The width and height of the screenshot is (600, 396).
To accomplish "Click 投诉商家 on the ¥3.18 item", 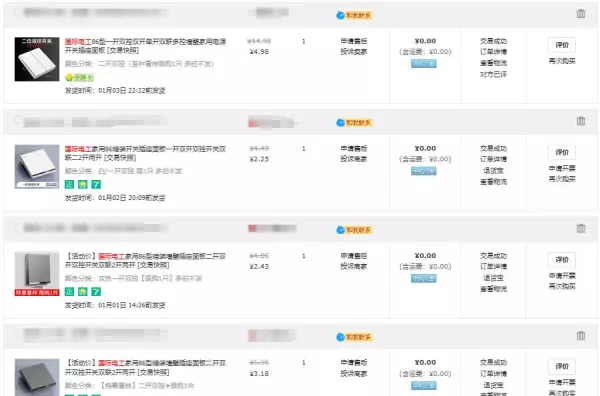I will click(x=354, y=373).
